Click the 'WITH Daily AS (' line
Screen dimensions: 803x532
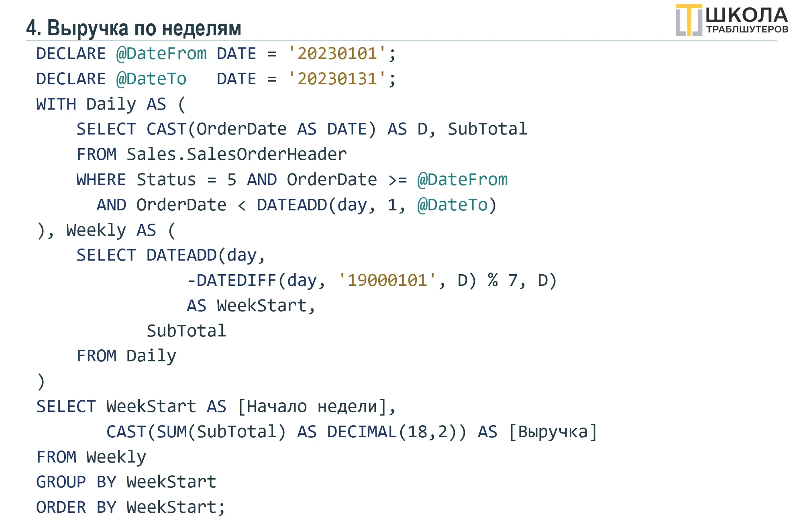111,104
